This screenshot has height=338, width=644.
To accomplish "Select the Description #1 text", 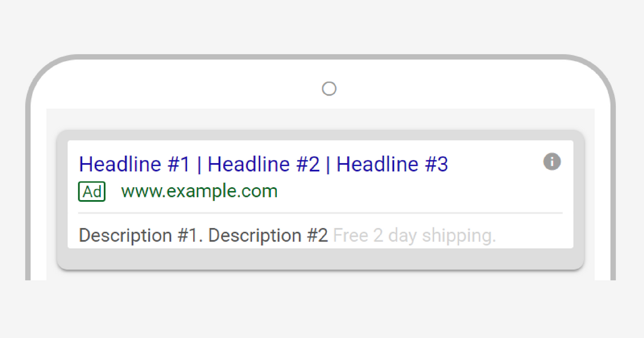I will click(141, 236).
